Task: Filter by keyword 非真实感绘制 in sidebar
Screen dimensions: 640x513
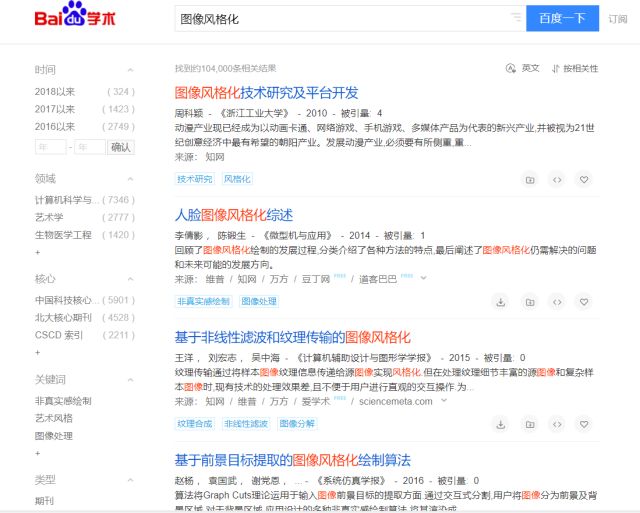Action: tap(63, 401)
